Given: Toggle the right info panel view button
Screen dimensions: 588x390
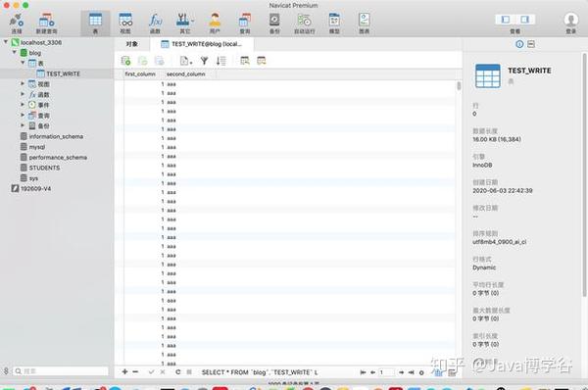Looking at the screenshot, I should [524, 20].
